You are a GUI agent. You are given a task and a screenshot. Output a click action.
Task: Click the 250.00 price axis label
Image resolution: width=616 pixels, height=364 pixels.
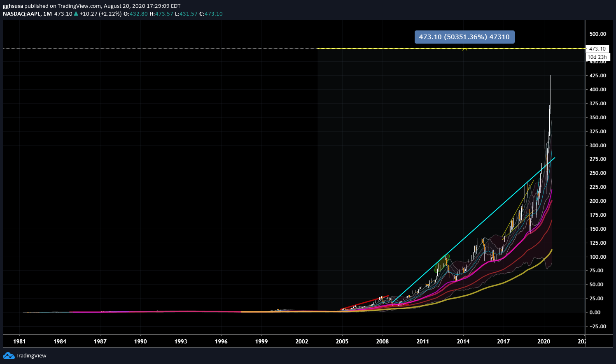coord(597,173)
